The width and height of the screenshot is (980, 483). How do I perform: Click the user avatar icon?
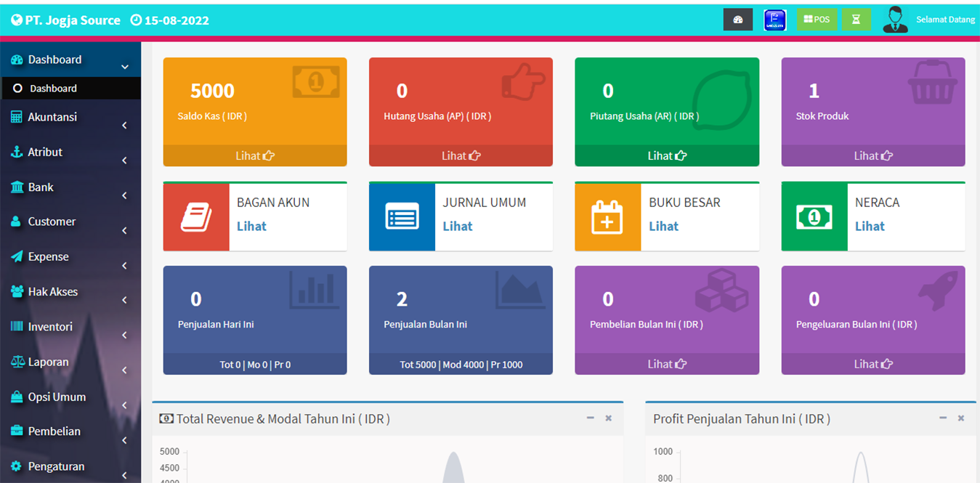pyautogui.click(x=895, y=20)
